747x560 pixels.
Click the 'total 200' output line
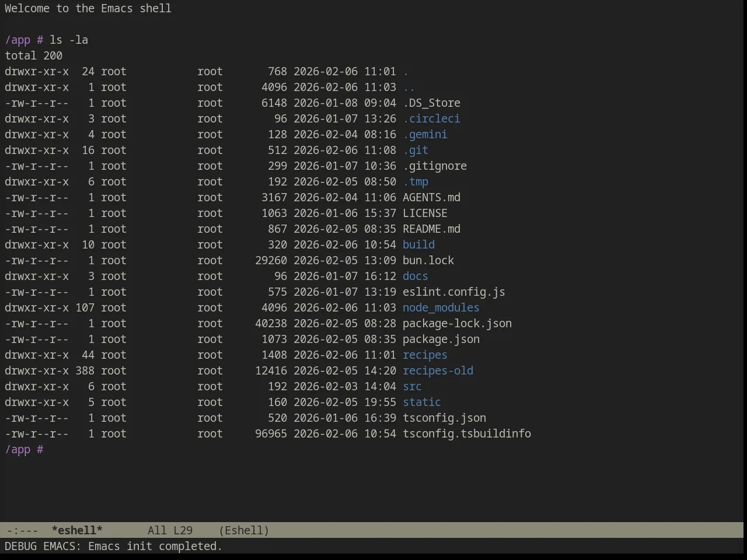pos(33,55)
